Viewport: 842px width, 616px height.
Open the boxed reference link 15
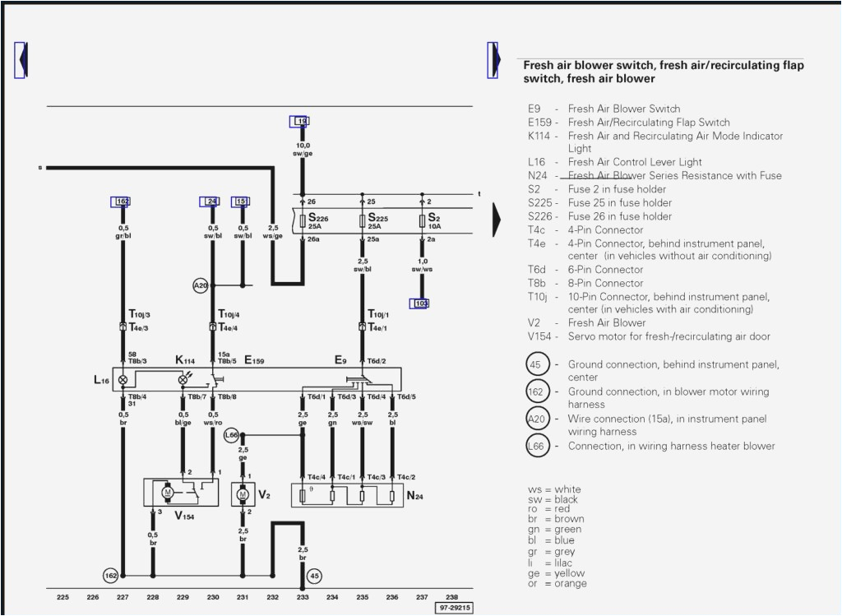pyautogui.click(x=242, y=201)
